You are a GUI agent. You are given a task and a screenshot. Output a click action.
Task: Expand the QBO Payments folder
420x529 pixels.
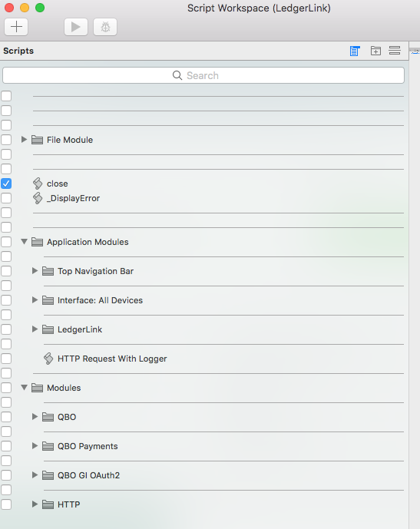coord(35,445)
